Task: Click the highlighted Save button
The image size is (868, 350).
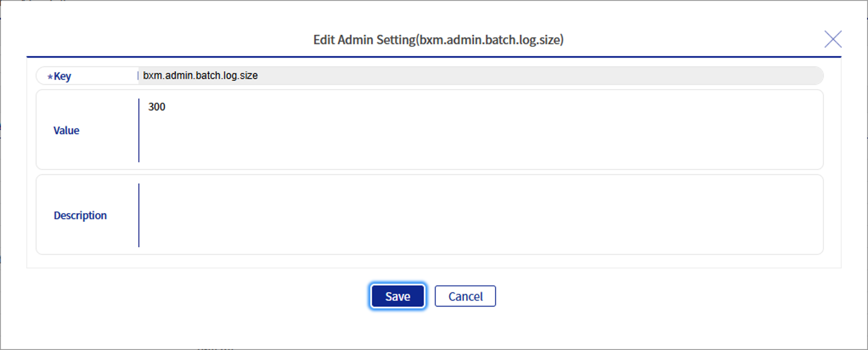Action: [397, 296]
